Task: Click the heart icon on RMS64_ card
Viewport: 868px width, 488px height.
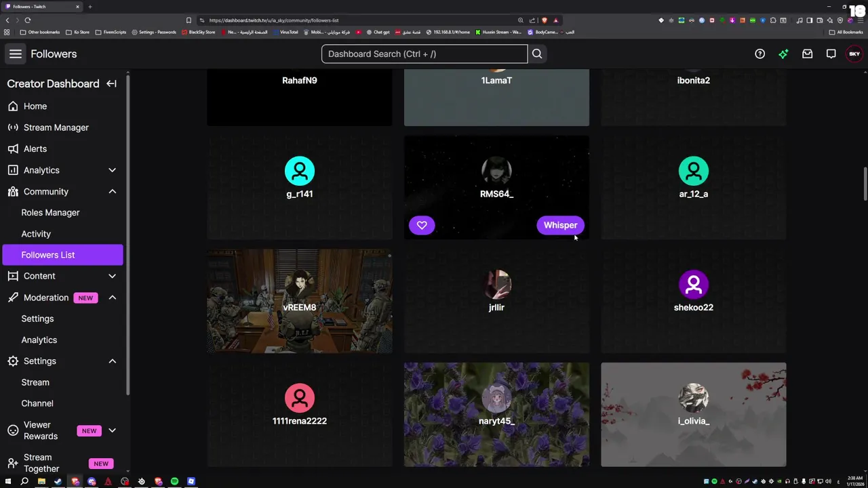Action: tap(422, 225)
